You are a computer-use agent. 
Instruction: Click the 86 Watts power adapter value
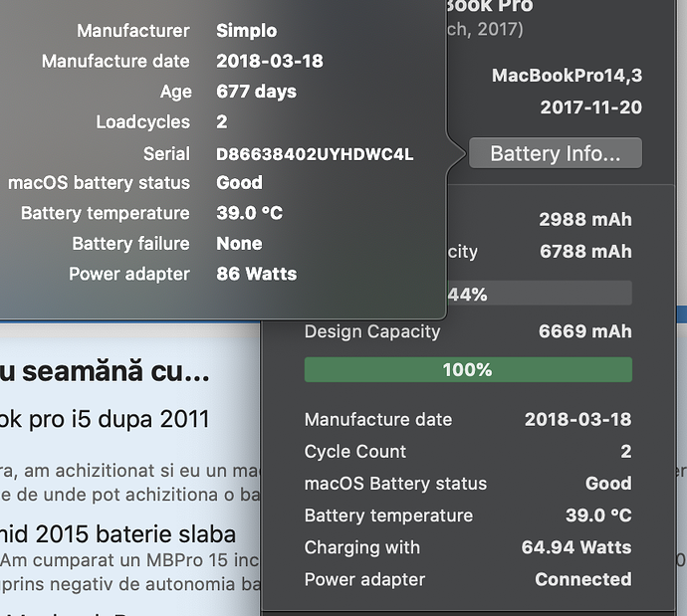click(x=256, y=274)
